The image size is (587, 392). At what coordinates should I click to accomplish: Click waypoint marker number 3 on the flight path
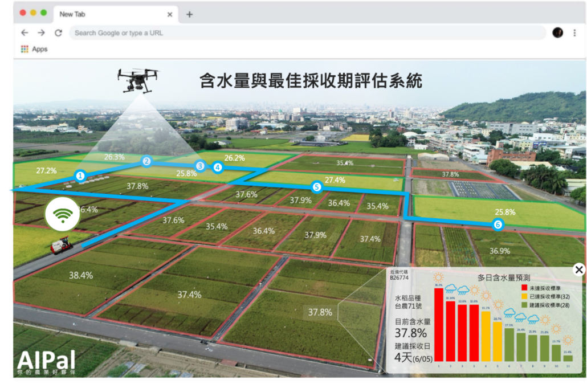tap(199, 165)
